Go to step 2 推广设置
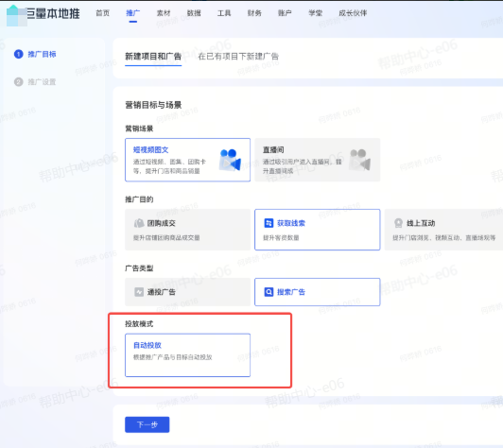This screenshot has width=503, height=448. [35, 82]
